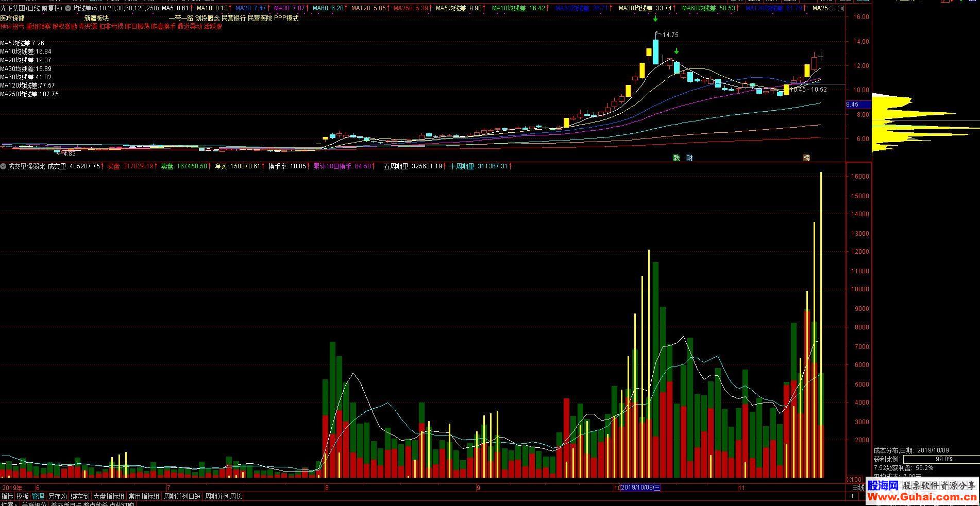Click 另存为 button

(57, 496)
